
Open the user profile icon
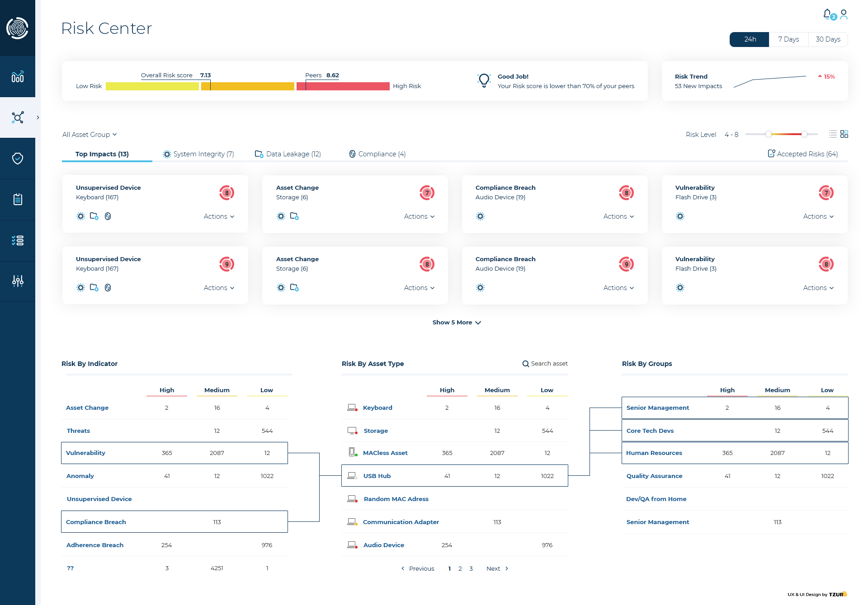[x=844, y=14]
